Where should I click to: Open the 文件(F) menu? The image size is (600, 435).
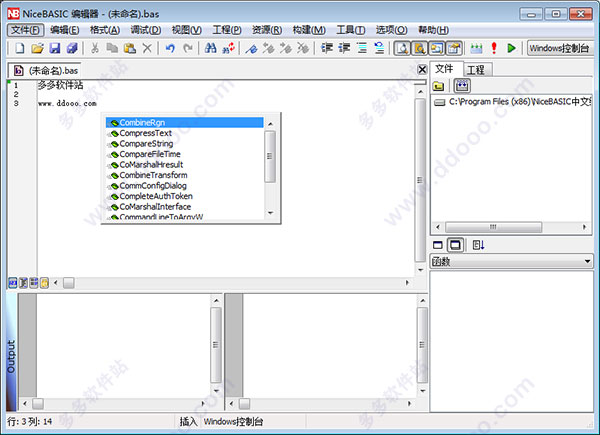click(26, 30)
